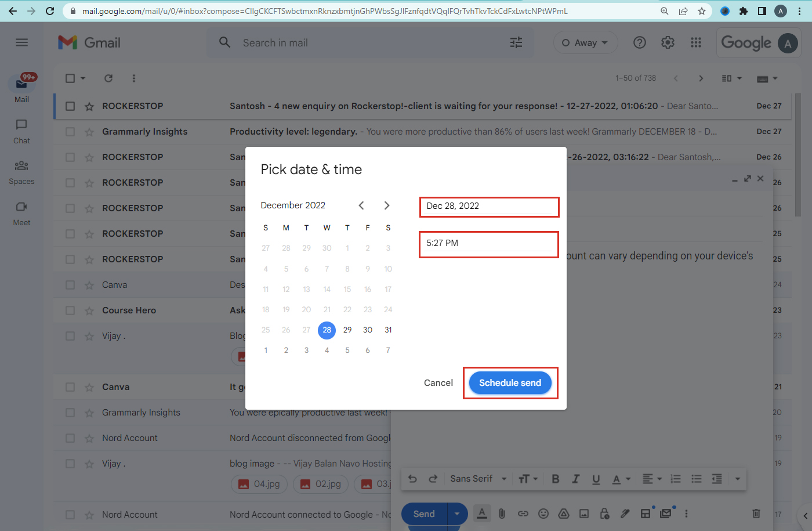Toggle confidential mode lock icon
812x531 pixels.
pos(604,514)
